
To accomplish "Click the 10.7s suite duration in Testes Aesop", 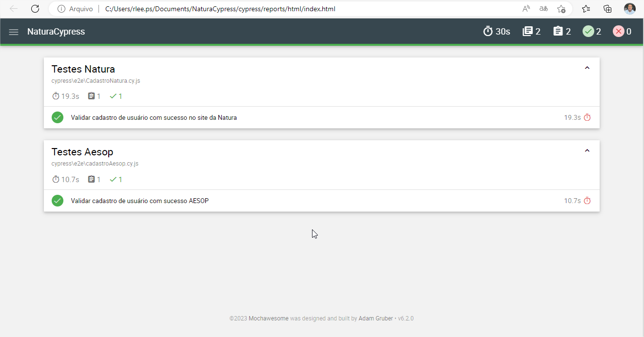I will coord(66,180).
